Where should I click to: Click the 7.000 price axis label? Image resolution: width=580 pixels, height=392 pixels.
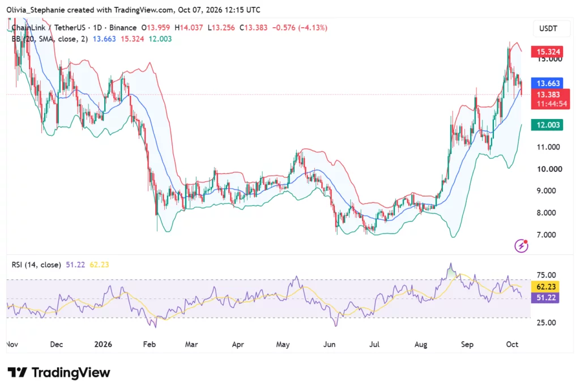click(x=547, y=235)
